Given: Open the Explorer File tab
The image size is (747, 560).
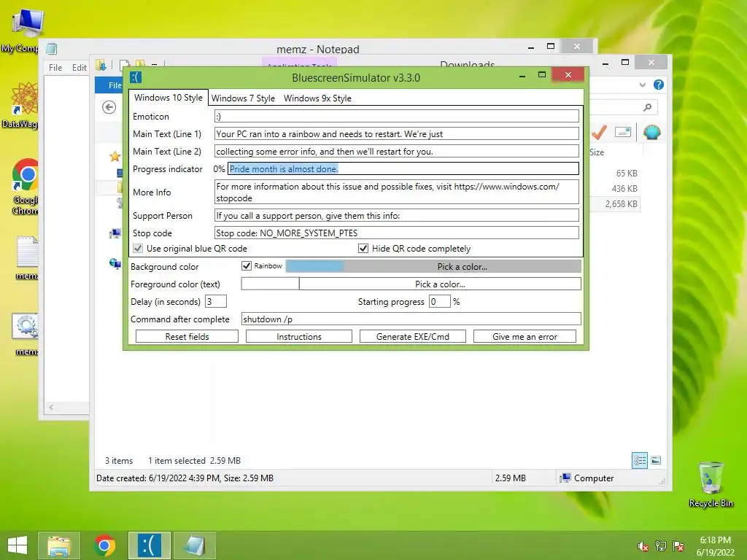Looking at the screenshot, I should [x=109, y=85].
